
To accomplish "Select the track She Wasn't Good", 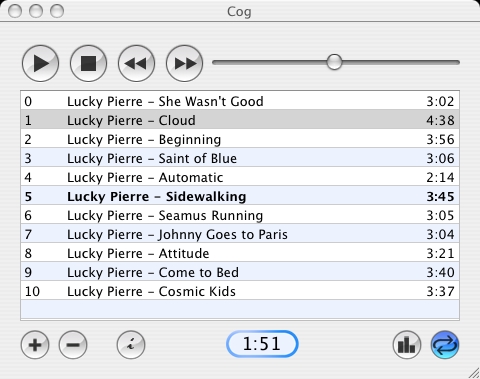I will point(240,101).
